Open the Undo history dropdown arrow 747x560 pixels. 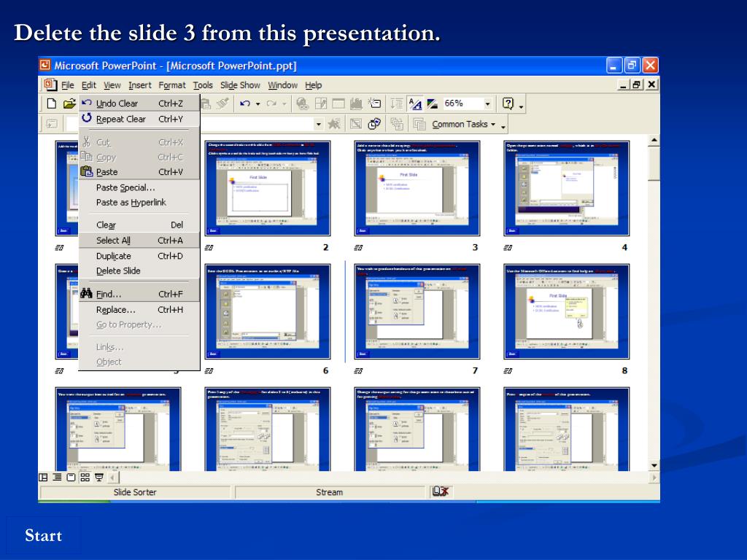pyautogui.click(x=258, y=104)
